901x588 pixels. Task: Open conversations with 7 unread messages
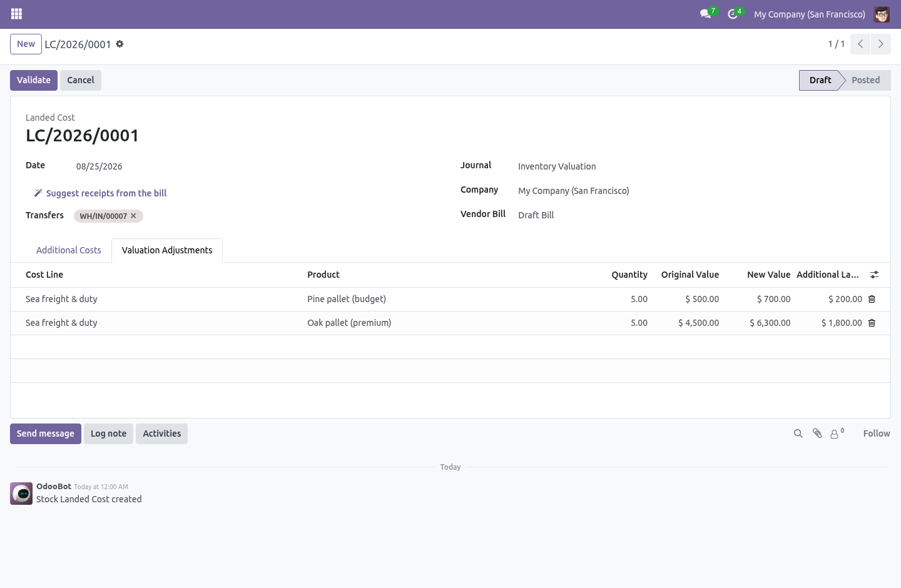[708, 14]
